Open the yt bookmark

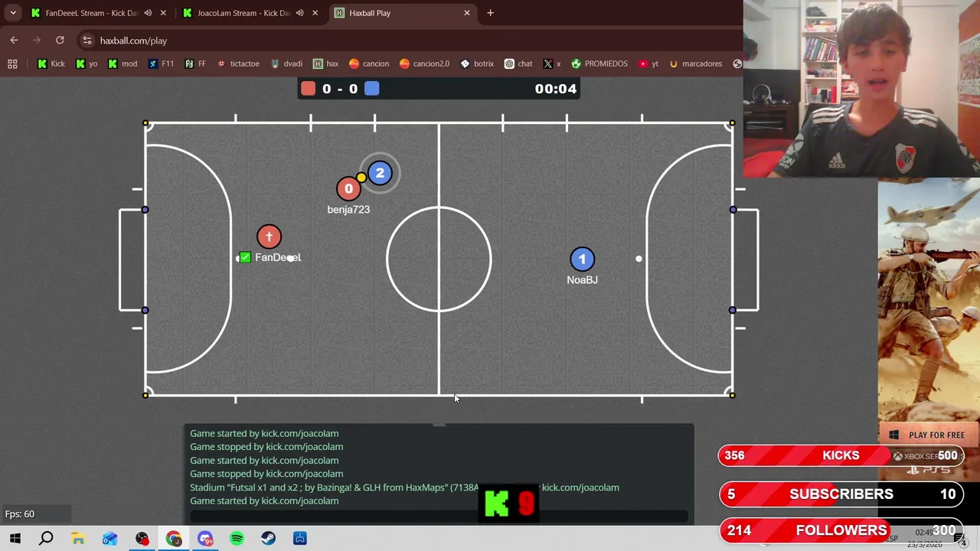pyautogui.click(x=648, y=64)
